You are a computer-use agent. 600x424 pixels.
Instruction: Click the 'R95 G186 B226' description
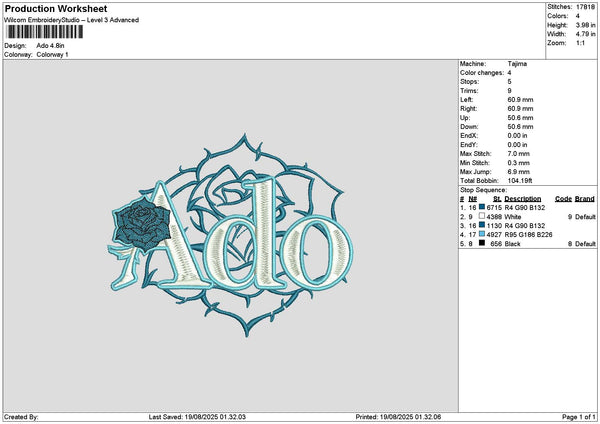click(x=528, y=235)
